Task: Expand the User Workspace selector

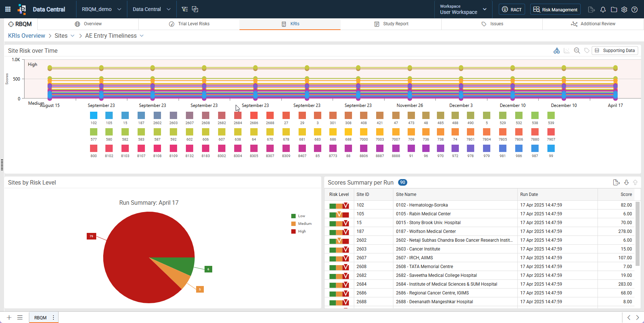Action: point(463,9)
